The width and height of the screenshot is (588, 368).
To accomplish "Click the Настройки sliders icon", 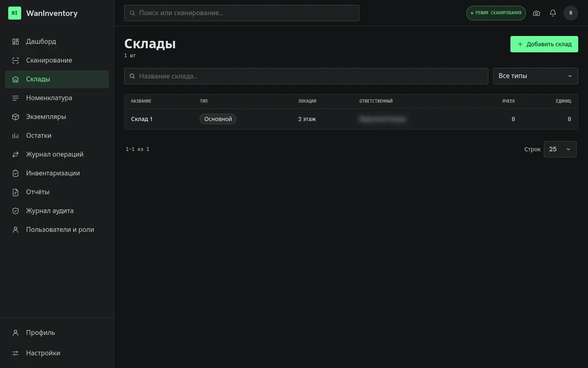I will click(16, 353).
